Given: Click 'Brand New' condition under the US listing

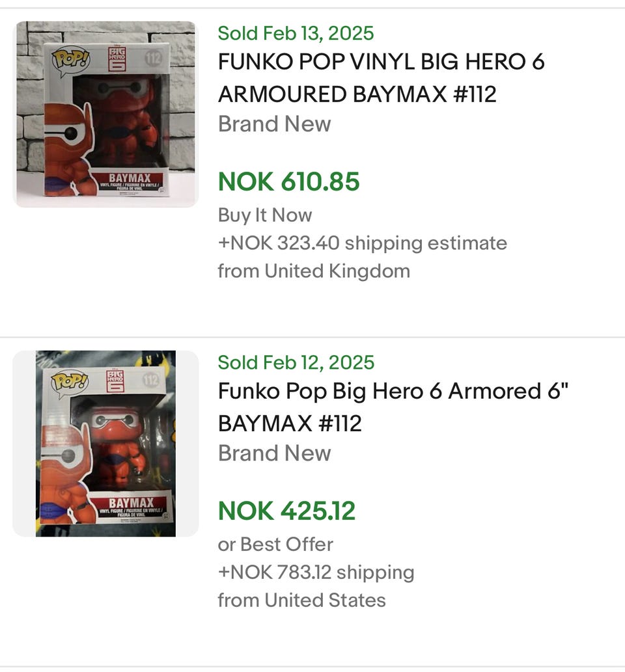Looking at the screenshot, I should [x=274, y=453].
